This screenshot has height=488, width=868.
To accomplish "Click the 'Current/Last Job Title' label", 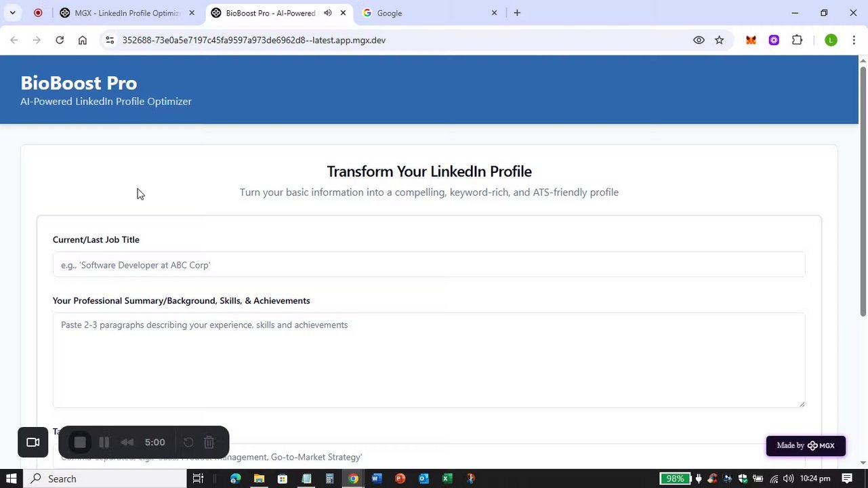I will [x=96, y=240].
